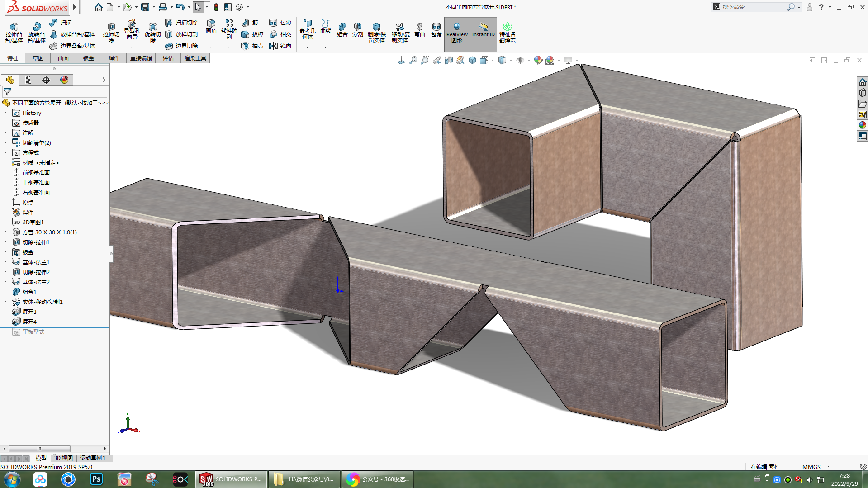Open the DisplayManager tab icon
Screen dimensions: 868x488
pos(64,80)
